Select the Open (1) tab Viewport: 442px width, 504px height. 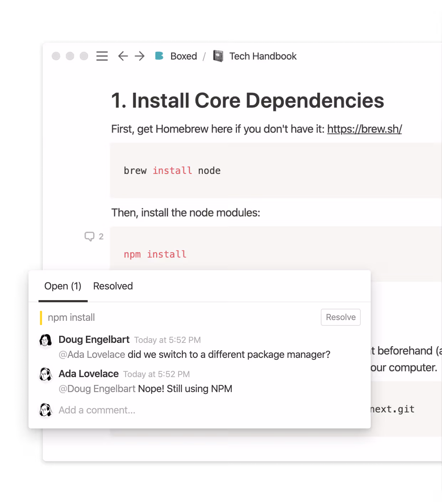click(63, 286)
